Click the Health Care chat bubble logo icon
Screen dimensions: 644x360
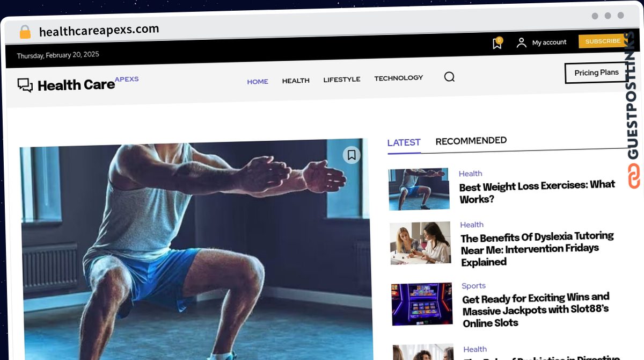coord(25,85)
